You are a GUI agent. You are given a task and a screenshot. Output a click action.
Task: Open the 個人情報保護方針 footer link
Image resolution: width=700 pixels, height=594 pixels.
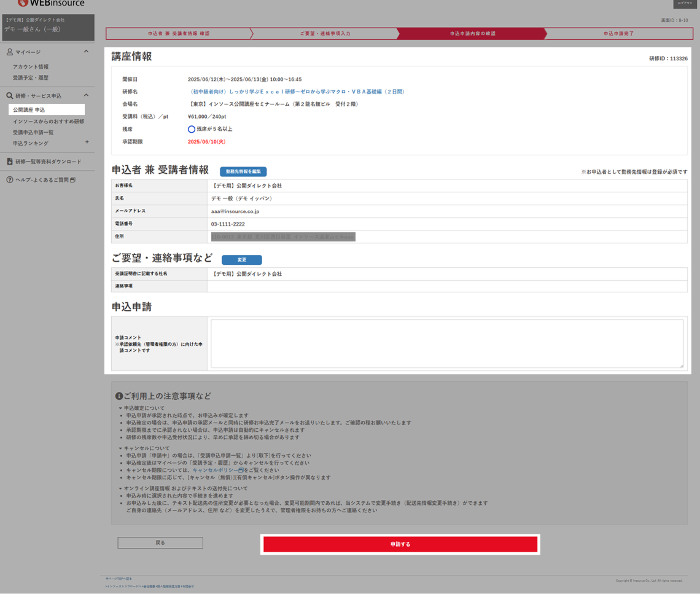(168, 587)
